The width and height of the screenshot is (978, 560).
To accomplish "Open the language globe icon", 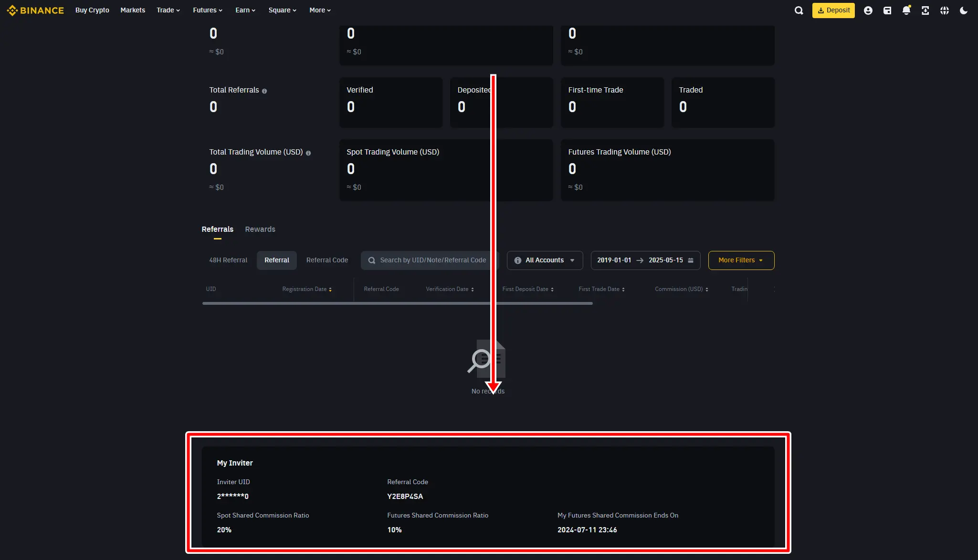I will [944, 10].
